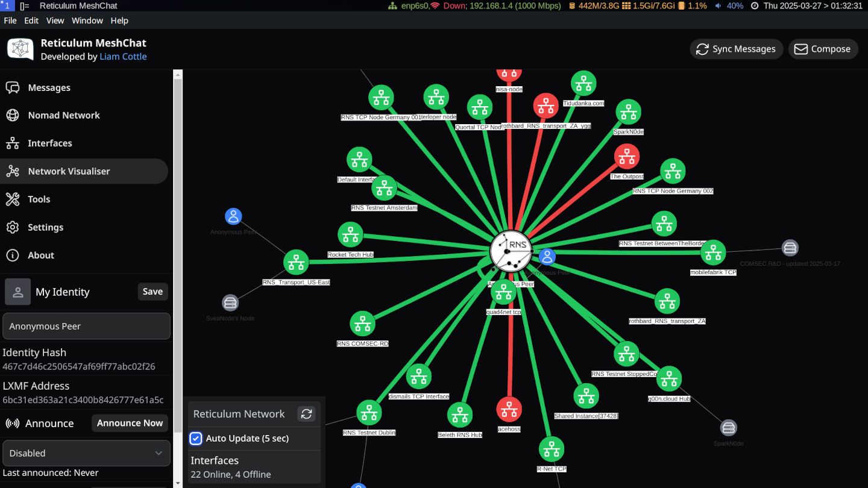Select RNS Testnet StoppedCold node
868x488 pixels.
click(626, 354)
